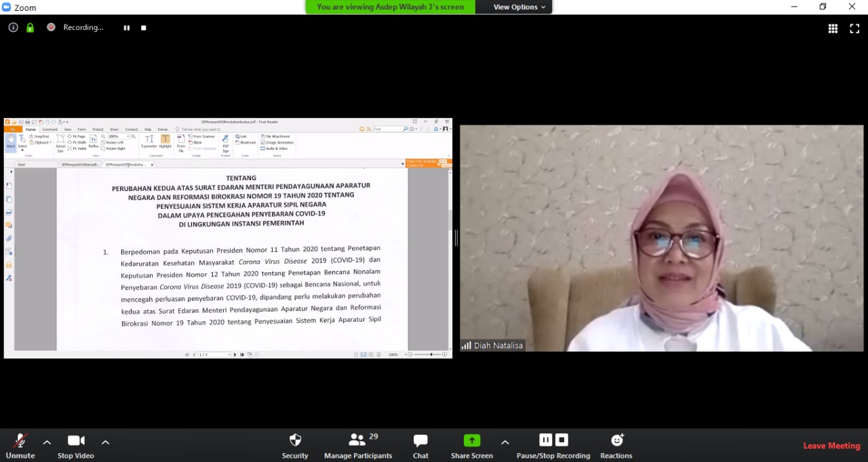868x462 pixels.
Task: Expand audio options arrow beside Unmute
Action: click(47, 442)
